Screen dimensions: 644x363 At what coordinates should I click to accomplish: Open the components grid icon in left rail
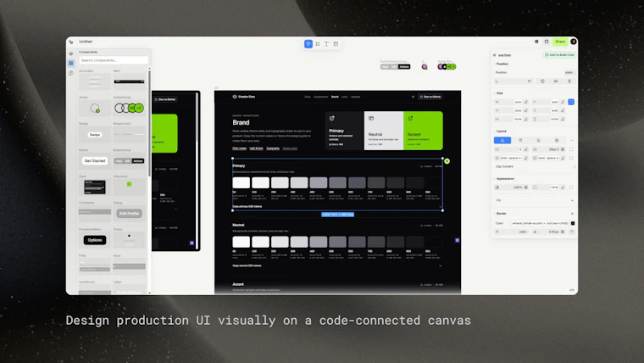pos(71,64)
